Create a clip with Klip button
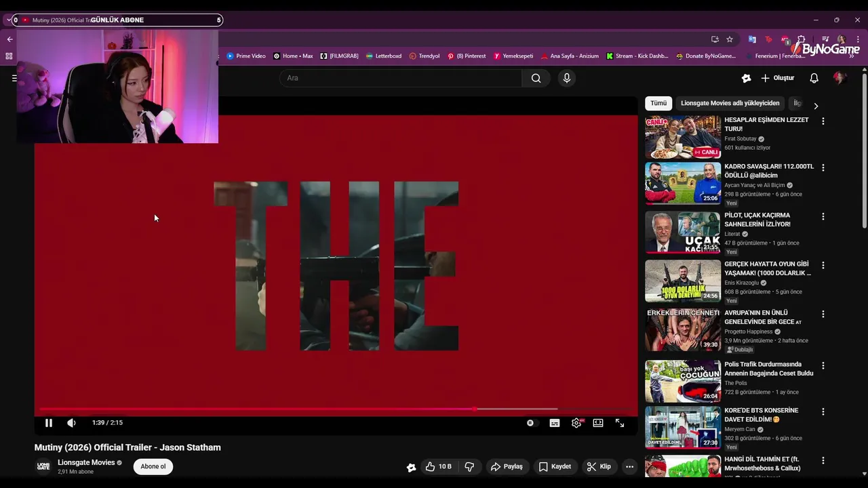The width and height of the screenshot is (868, 488). pyautogui.click(x=599, y=466)
